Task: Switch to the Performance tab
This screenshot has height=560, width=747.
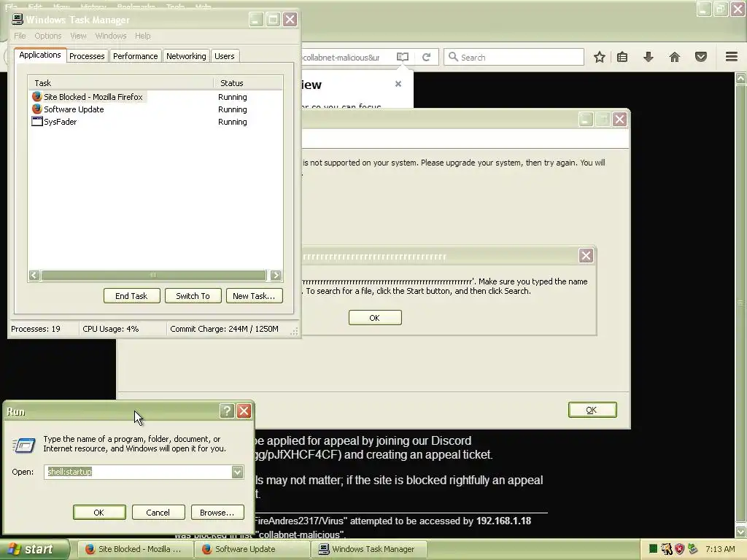Action: 135,56
